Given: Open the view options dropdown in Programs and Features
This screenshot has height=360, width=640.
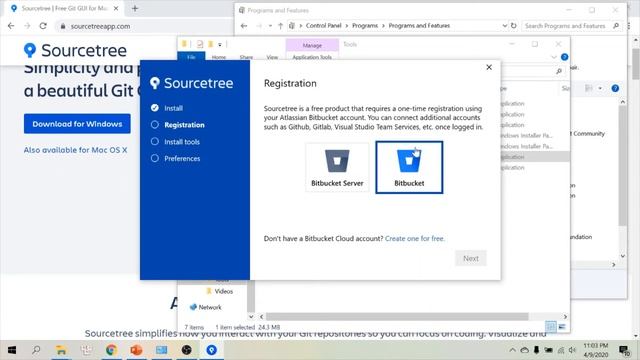Looking at the screenshot, I should [600, 88].
